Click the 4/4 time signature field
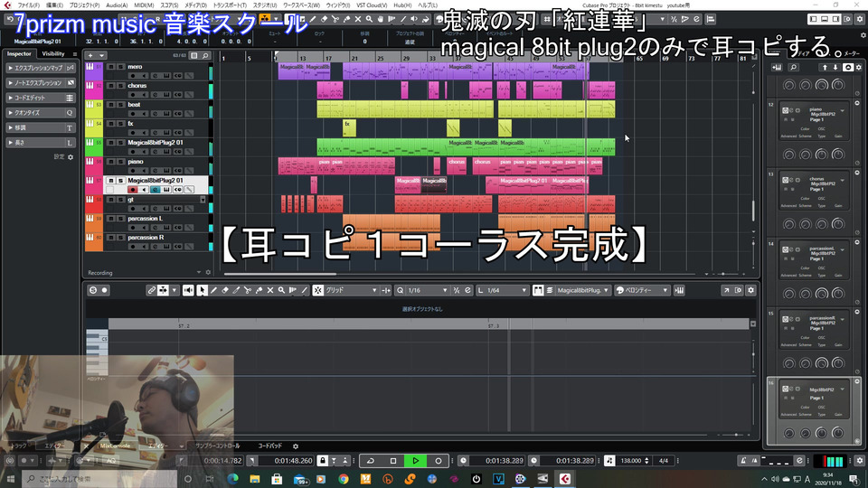Image resolution: width=868 pixels, height=488 pixels. 663,460
